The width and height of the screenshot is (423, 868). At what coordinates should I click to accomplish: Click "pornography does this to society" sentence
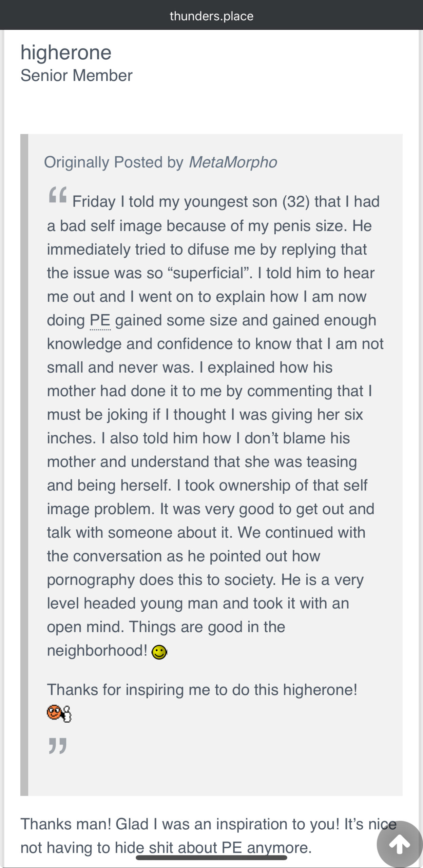(x=161, y=580)
